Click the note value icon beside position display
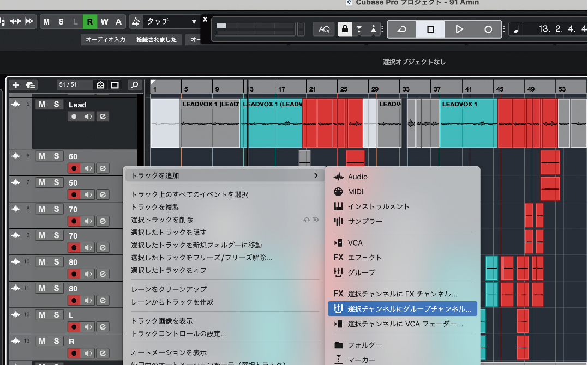Image resolution: width=588 pixels, height=365 pixels. 516,29
